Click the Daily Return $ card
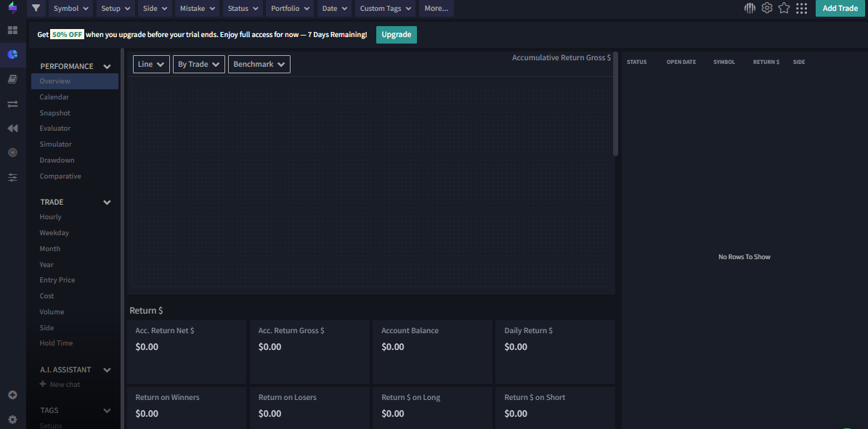 click(555, 352)
